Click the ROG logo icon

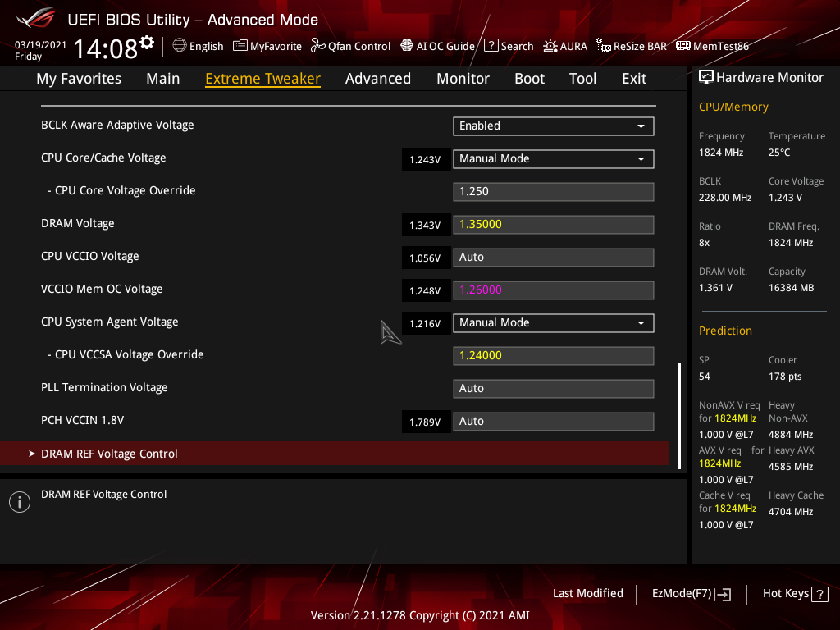pyautogui.click(x=35, y=18)
